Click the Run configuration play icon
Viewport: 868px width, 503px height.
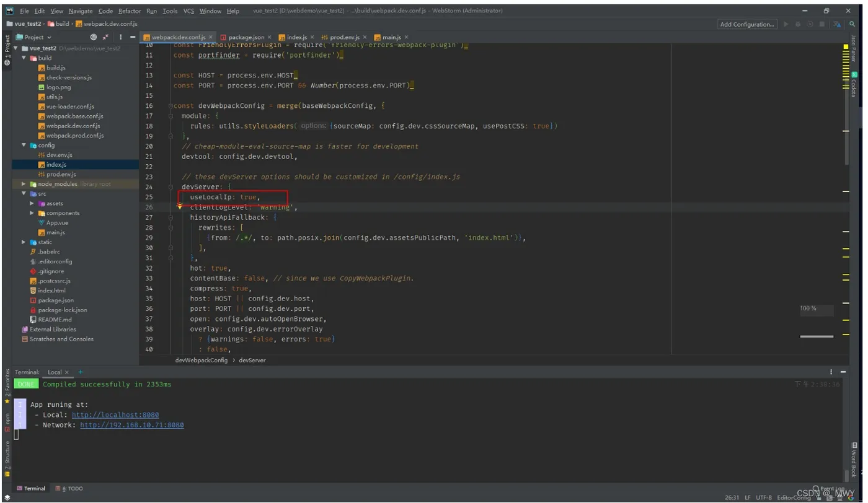coord(786,24)
